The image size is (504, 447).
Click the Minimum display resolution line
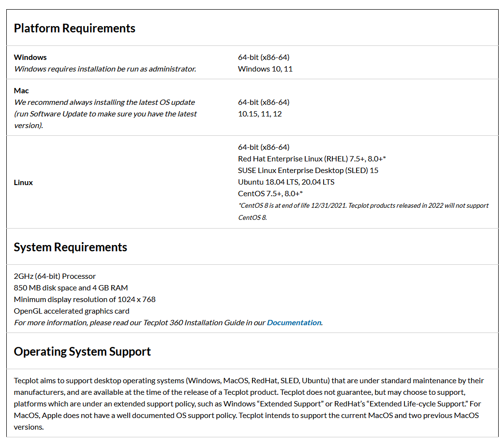pyautogui.click(x=85, y=299)
